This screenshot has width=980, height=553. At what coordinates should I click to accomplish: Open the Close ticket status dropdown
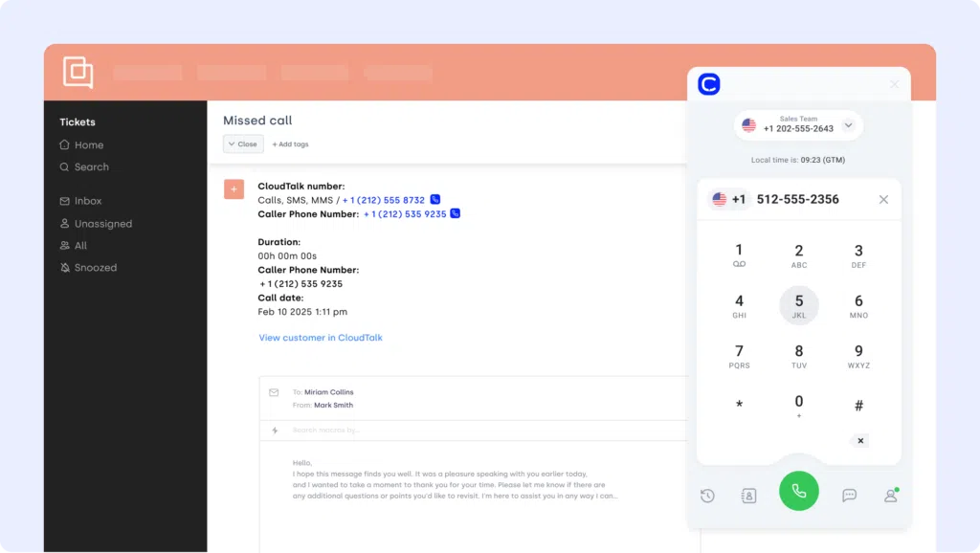coord(243,144)
